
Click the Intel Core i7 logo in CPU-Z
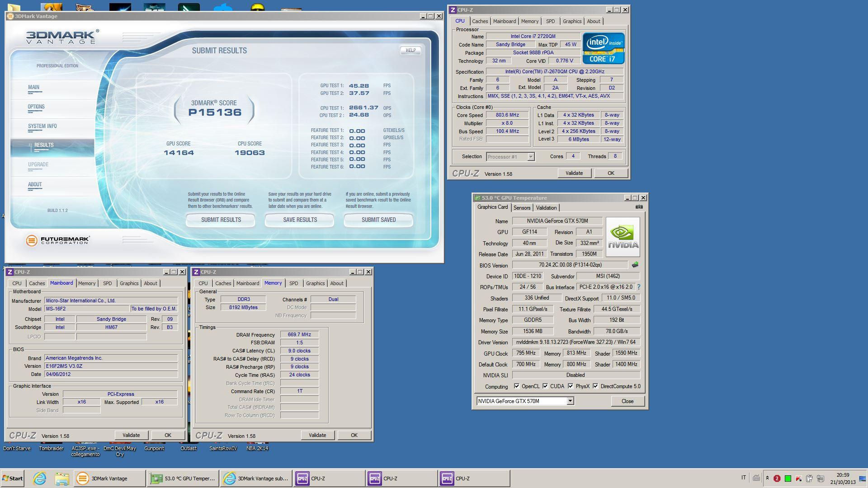604,48
